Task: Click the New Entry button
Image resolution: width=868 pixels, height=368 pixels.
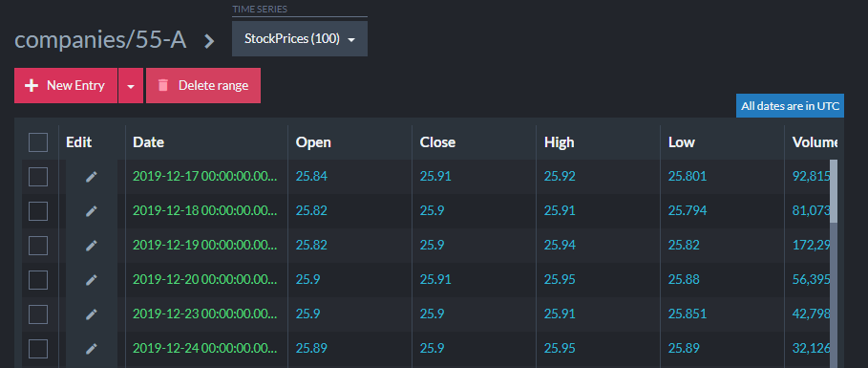Action: click(x=66, y=86)
